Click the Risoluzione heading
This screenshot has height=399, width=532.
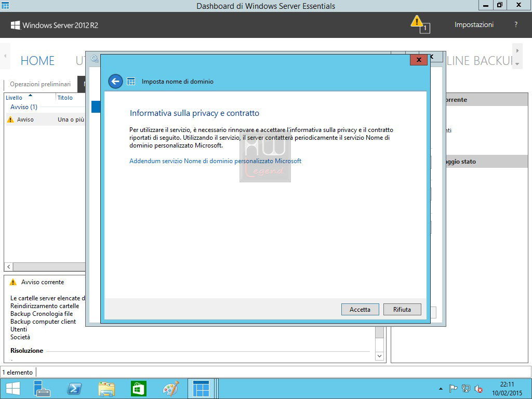[27, 351]
